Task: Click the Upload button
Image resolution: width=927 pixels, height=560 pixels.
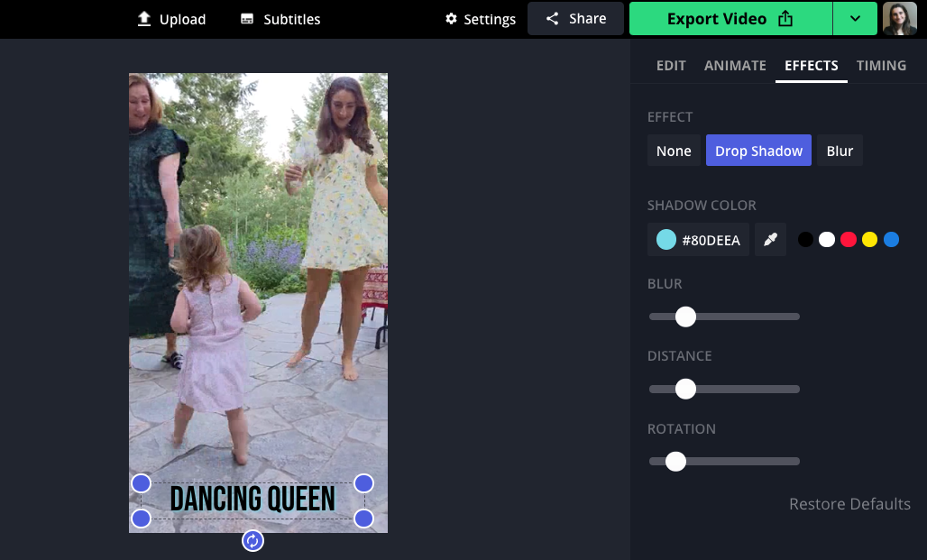Action: tap(171, 19)
